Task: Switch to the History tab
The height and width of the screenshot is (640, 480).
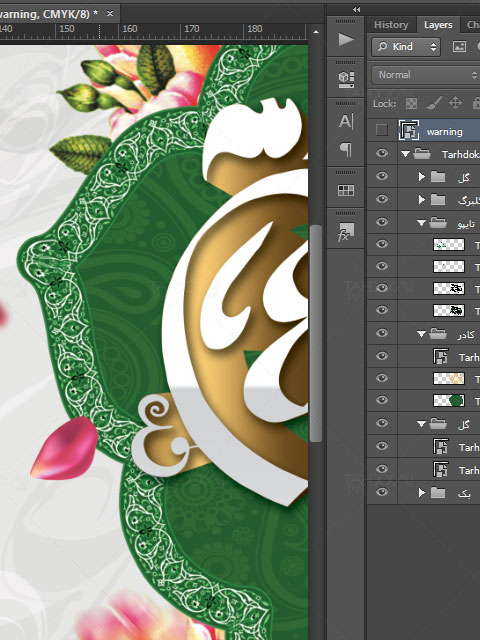Action: point(391,25)
